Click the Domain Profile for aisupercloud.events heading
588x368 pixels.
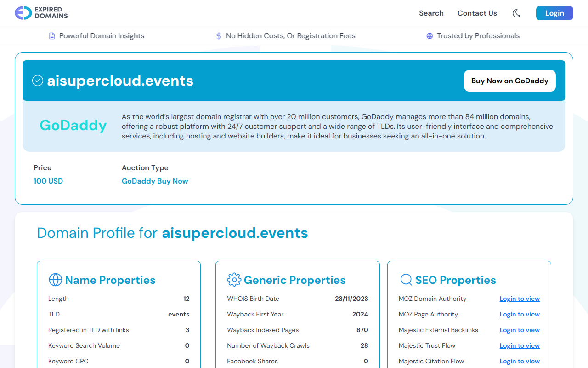172,233
